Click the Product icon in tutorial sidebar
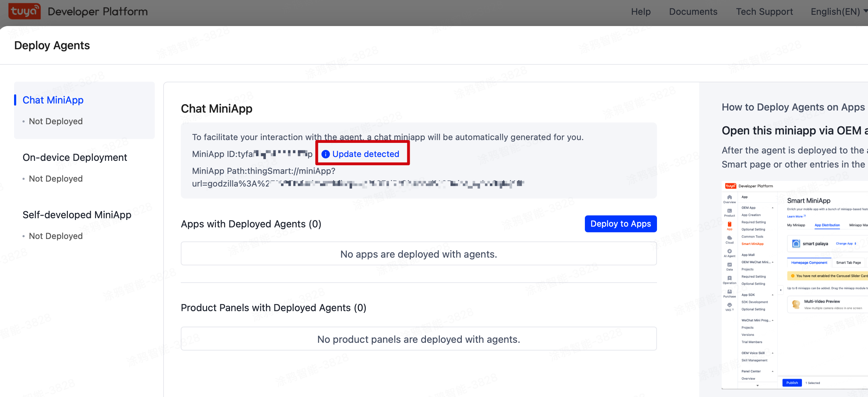The height and width of the screenshot is (397, 868). (729, 211)
